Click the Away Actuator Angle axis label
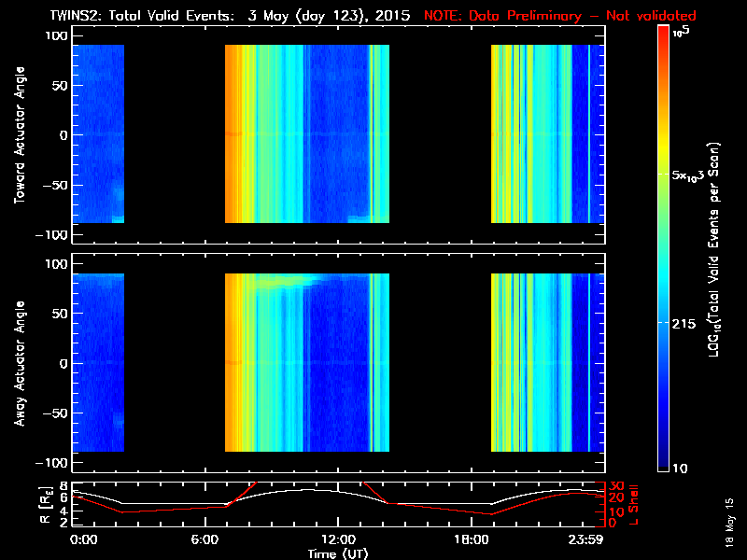The width and height of the screenshot is (747, 560). pyautogui.click(x=17, y=364)
